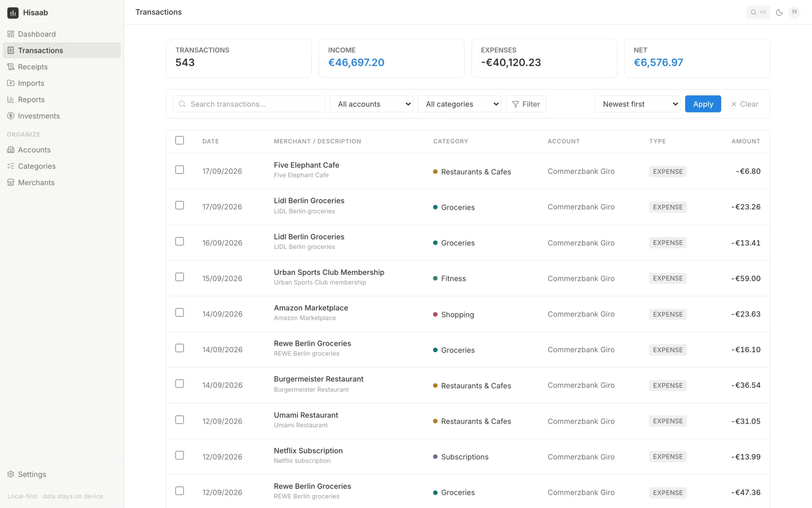The width and height of the screenshot is (812, 508).
Task: Tick the Burgermeister Restaurant row checkbox
Action: [180, 384]
